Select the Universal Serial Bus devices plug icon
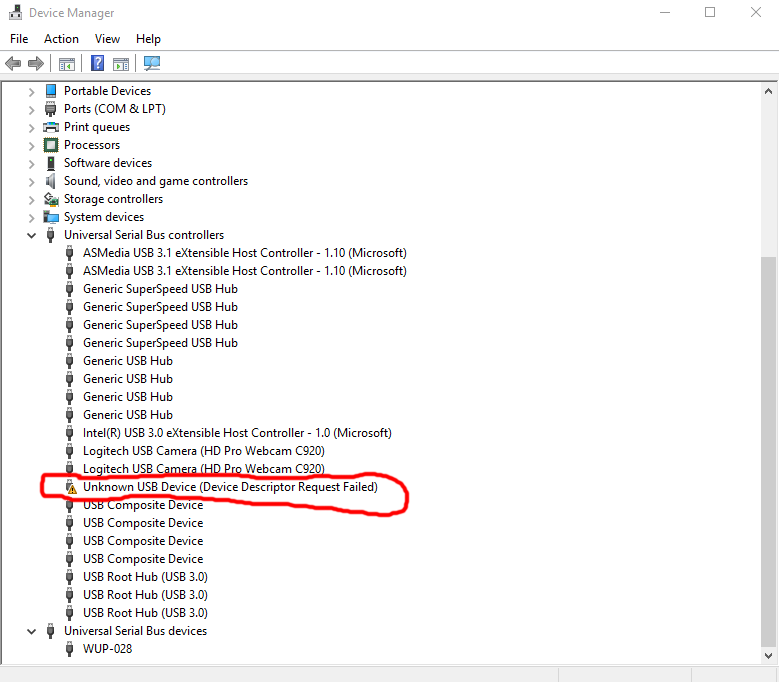Image resolution: width=779 pixels, height=682 pixels. click(x=50, y=631)
